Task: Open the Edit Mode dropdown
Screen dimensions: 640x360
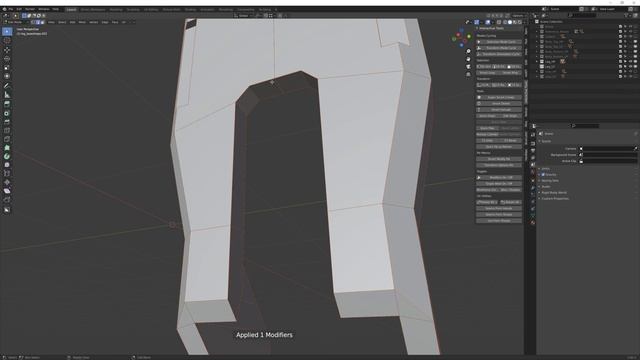Action: (x=15, y=22)
